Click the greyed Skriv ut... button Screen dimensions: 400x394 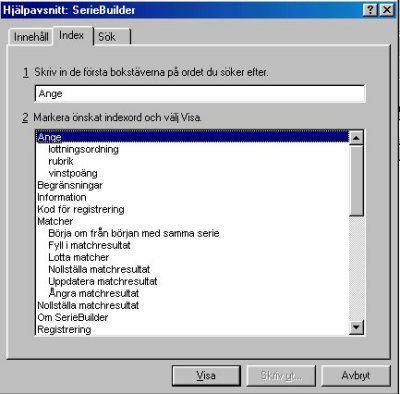click(281, 376)
